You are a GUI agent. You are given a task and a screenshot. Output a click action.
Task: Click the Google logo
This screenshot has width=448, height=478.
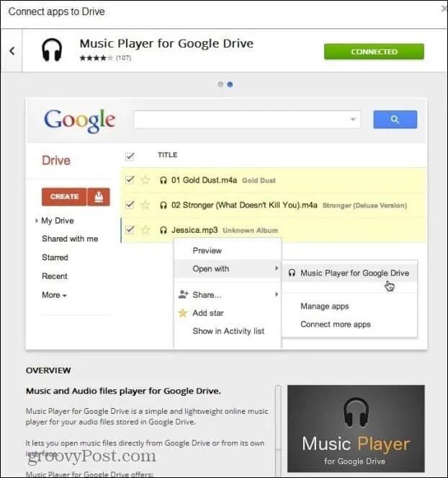(x=80, y=120)
